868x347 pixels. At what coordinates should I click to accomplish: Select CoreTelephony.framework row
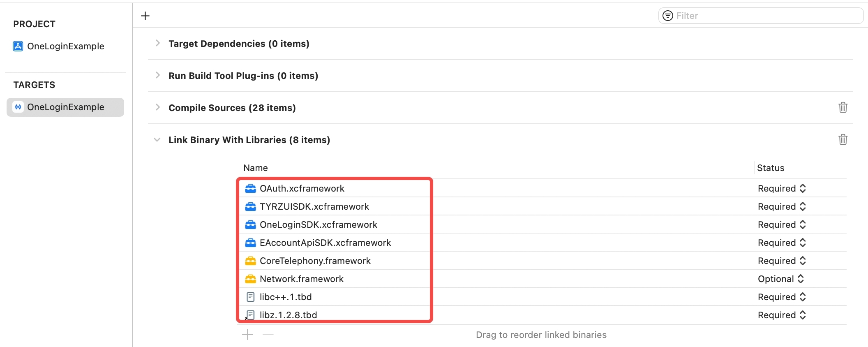point(542,261)
